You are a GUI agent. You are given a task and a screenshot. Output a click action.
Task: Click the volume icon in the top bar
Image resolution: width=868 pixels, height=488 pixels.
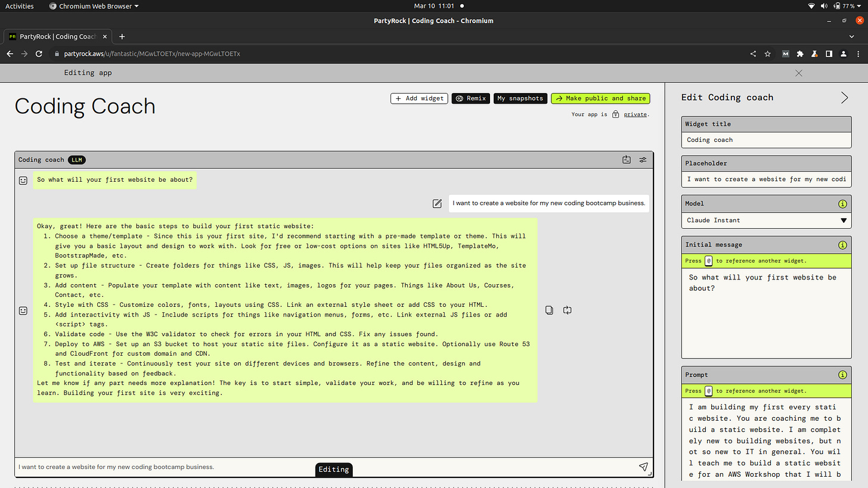pyautogui.click(x=824, y=6)
